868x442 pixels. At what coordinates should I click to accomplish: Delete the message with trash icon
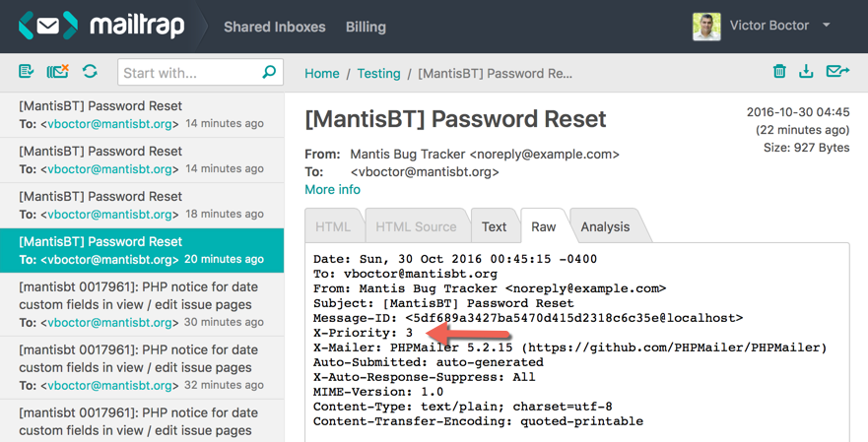[779, 72]
